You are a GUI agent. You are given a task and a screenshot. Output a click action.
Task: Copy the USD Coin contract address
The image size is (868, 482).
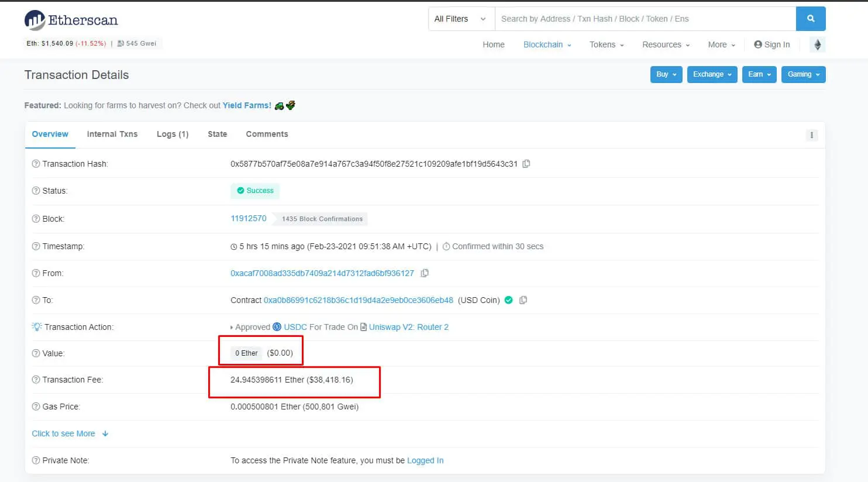tap(523, 300)
